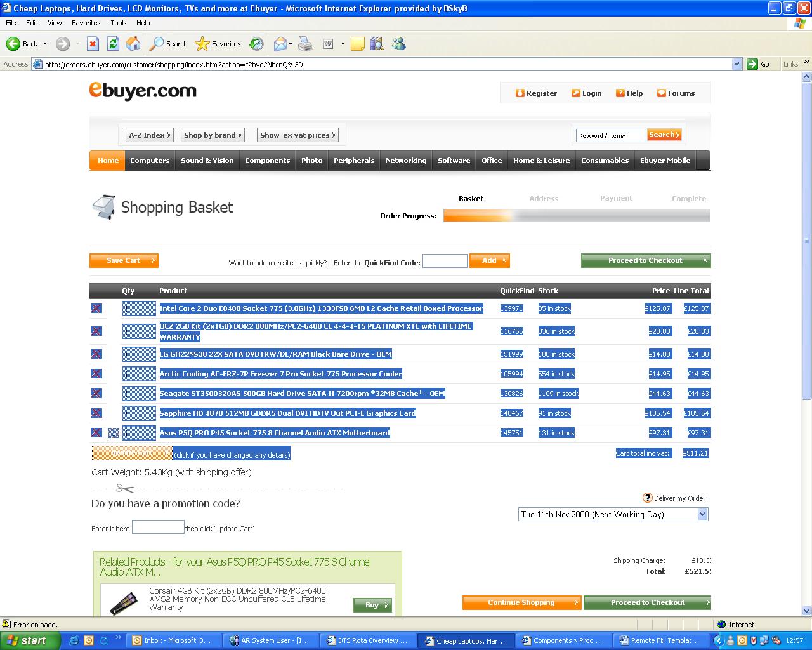Click the Intel Core 2 Duo quantity field

tap(139, 308)
